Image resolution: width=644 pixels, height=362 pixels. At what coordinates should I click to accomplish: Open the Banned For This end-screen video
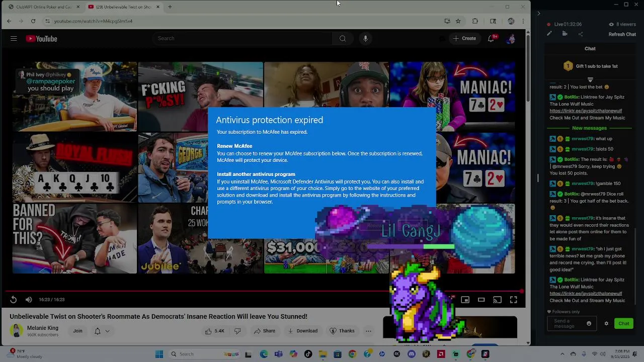pyautogui.click(x=74, y=238)
